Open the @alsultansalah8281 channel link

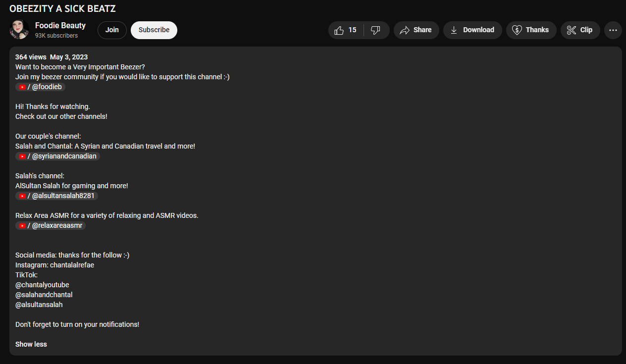click(56, 196)
